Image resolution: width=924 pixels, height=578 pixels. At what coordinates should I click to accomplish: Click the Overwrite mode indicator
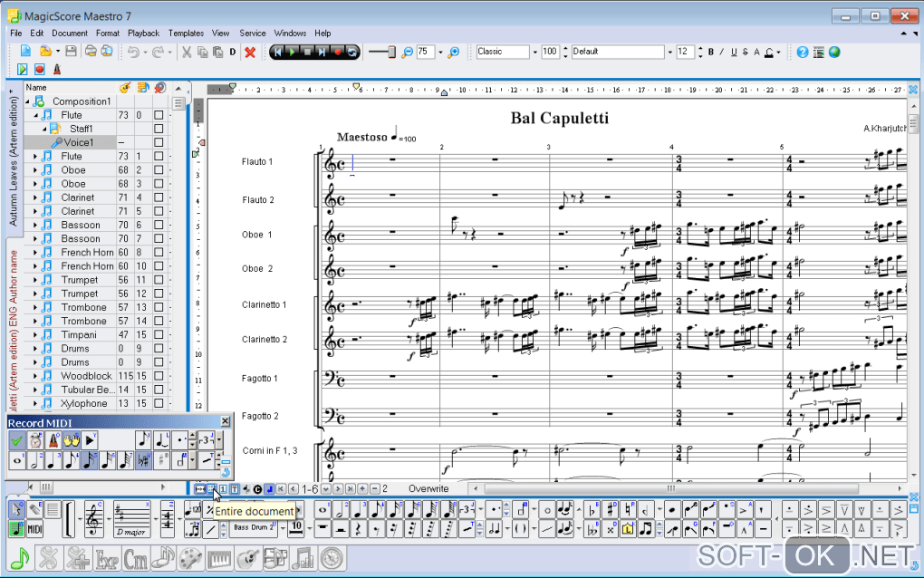click(x=428, y=488)
